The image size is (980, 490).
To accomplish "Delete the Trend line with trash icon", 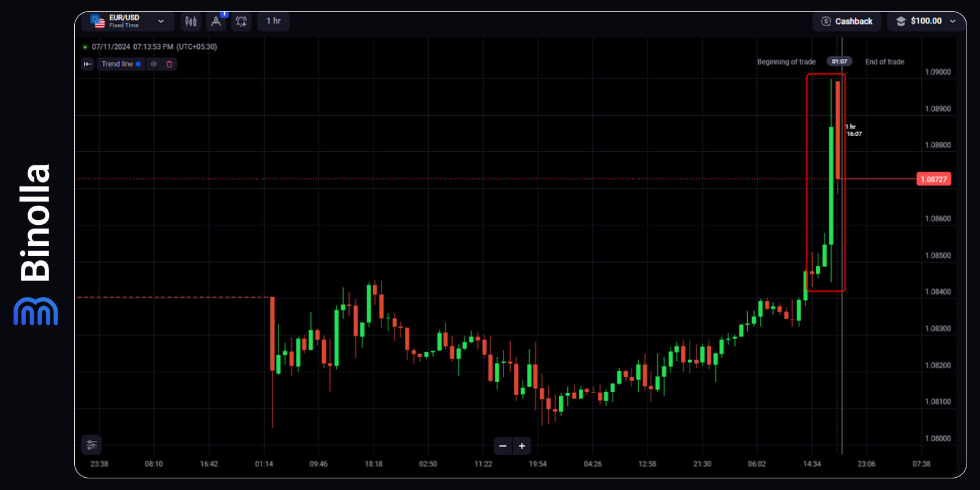I will click(x=170, y=64).
